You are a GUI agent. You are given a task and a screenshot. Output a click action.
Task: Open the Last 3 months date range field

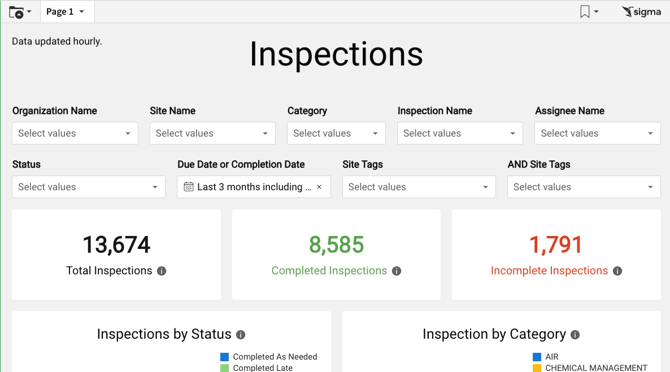click(x=254, y=187)
